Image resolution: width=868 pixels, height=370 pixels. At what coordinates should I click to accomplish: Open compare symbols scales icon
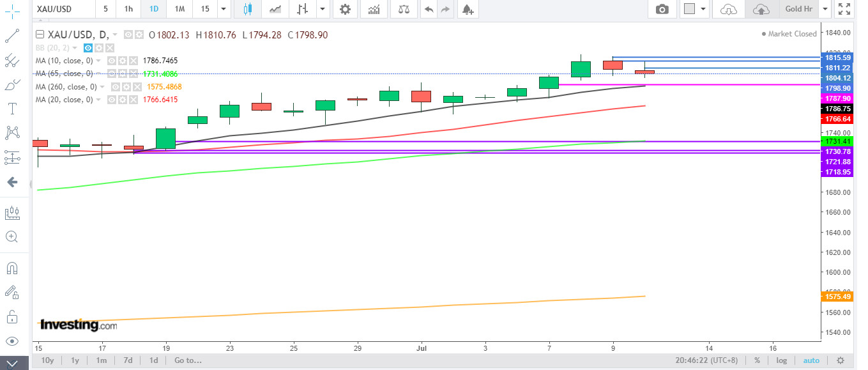(x=404, y=9)
